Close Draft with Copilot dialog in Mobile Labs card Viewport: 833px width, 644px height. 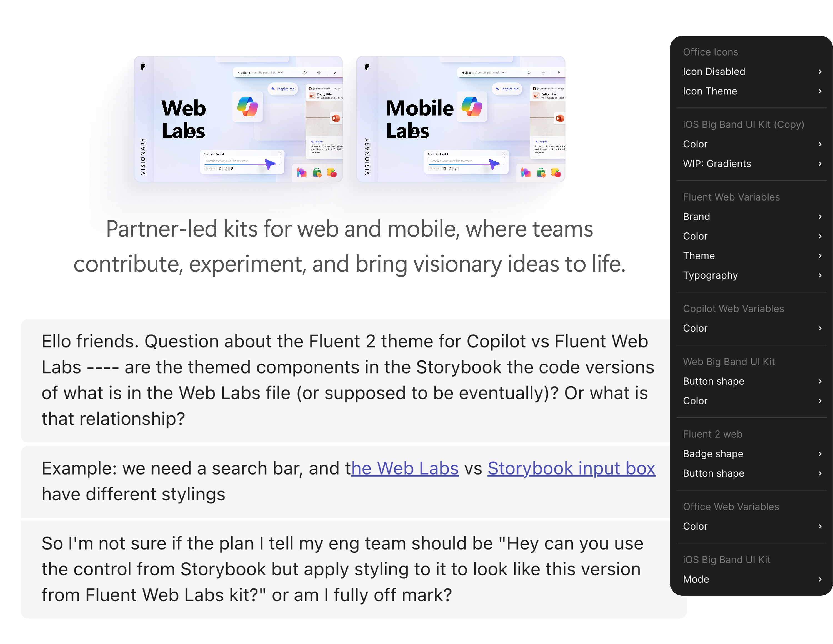click(504, 154)
